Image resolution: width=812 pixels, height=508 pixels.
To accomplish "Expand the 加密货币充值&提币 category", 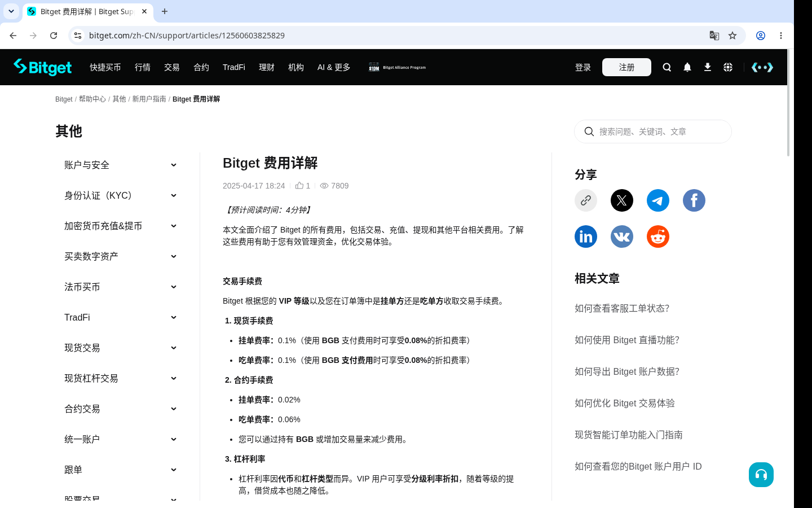I will (121, 226).
